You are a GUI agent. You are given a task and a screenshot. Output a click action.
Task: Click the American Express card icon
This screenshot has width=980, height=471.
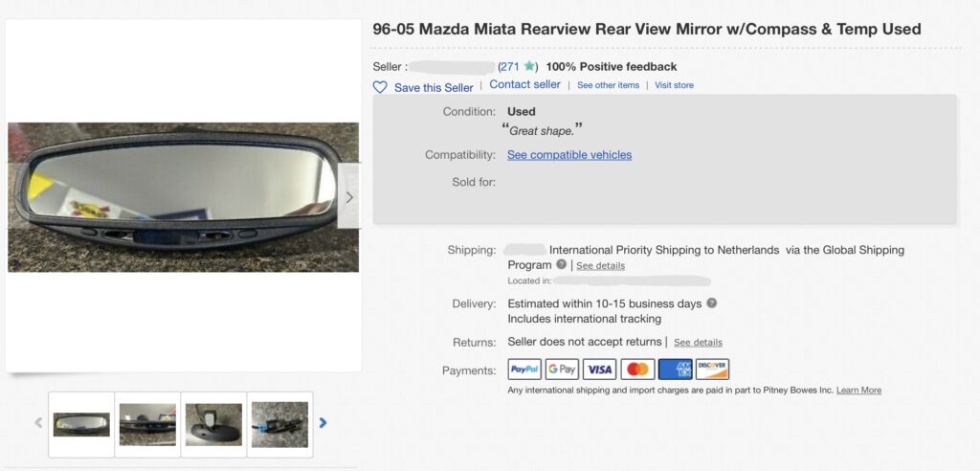(x=675, y=370)
